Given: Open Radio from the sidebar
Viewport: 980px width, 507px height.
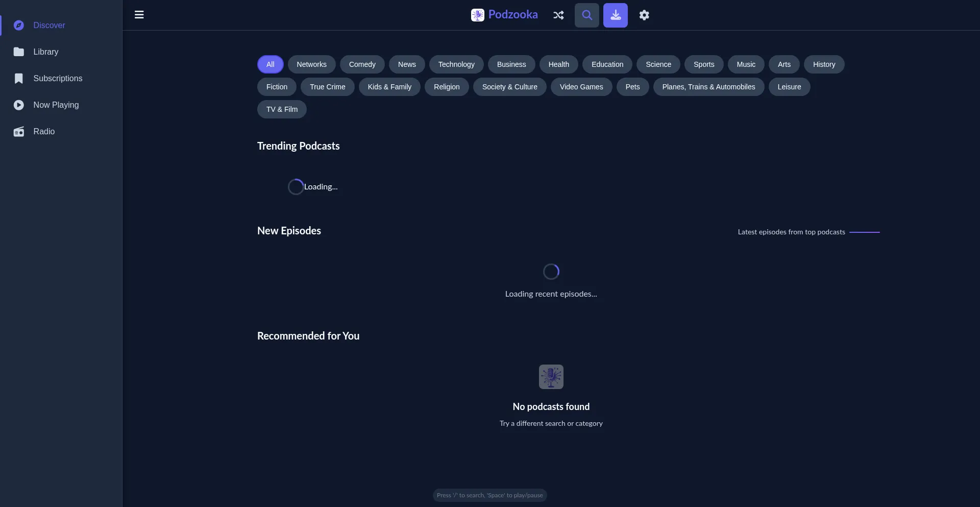Looking at the screenshot, I should click(x=44, y=132).
